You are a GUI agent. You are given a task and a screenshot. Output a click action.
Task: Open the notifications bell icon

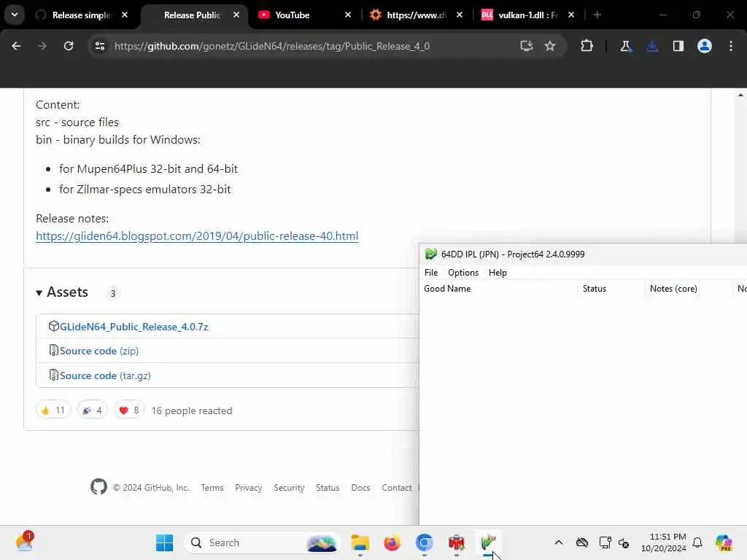[697, 542]
